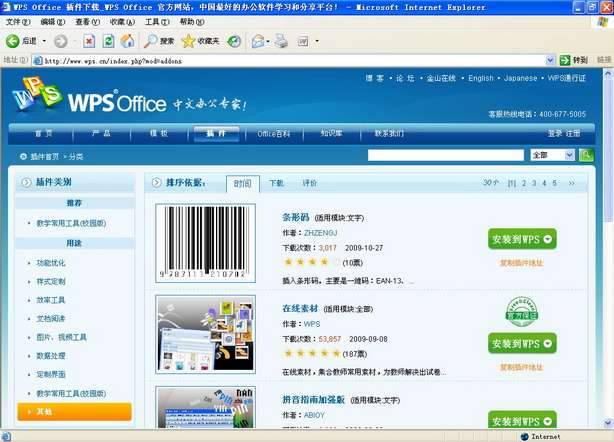Open Favorites (收藏夹) star icon

[x=201, y=41]
